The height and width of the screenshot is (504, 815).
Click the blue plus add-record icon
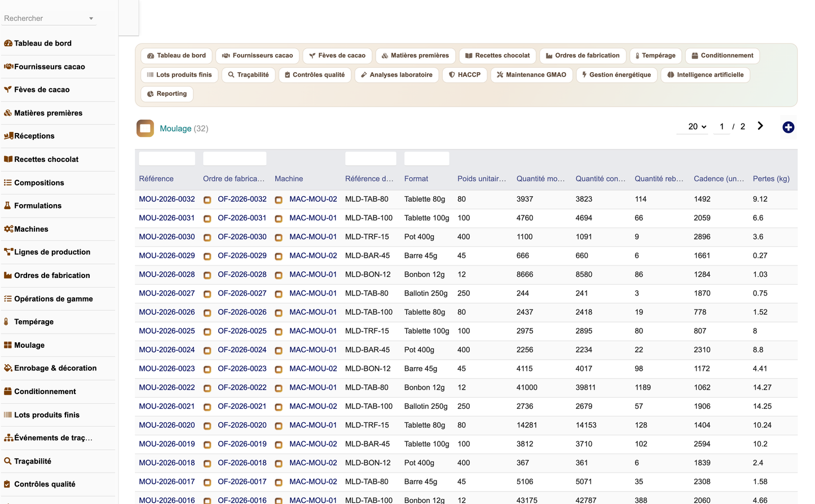[788, 127]
